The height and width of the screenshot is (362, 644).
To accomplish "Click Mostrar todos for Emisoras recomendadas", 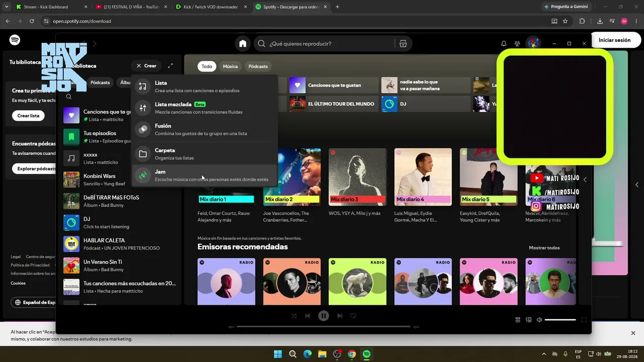I will (544, 248).
